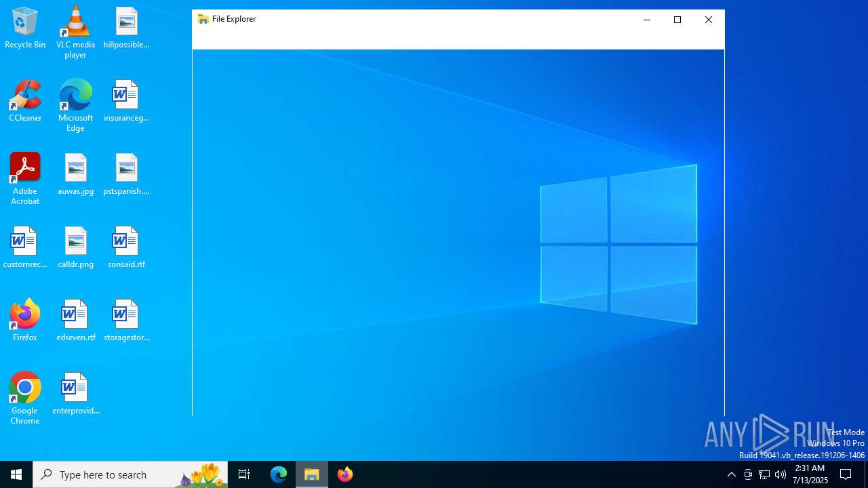The width and height of the screenshot is (868, 488).
Task: Click the Show desktop strip on the taskbar
Action: pyautogui.click(x=866, y=474)
